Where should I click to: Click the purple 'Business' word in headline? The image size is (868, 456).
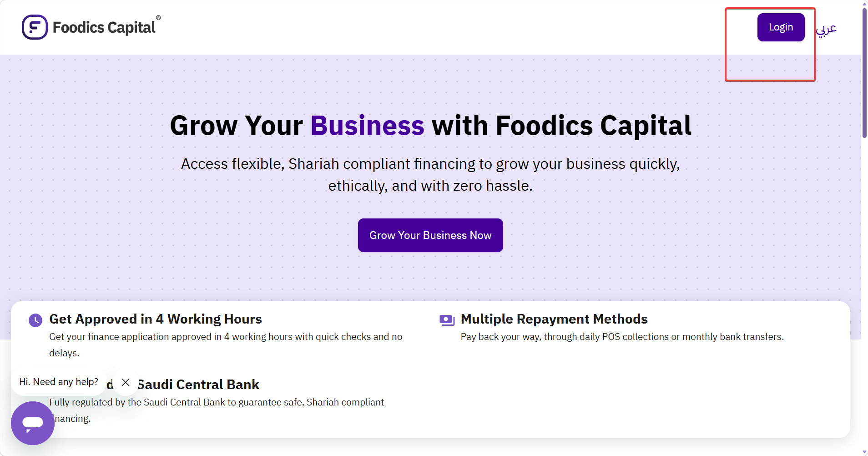[x=367, y=126]
